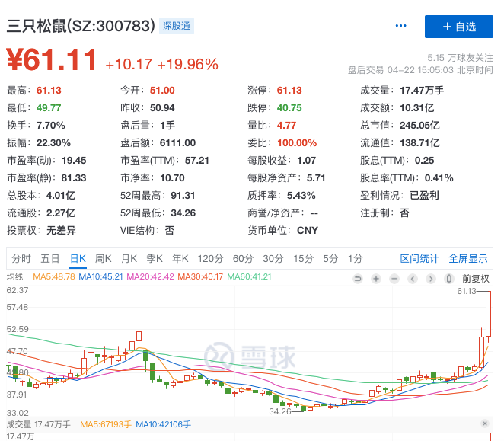Viewport: 504px width, 441px height.
Task: Open the 前复权 adjustment dropdown
Action: pyautogui.click(x=476, y=279)
